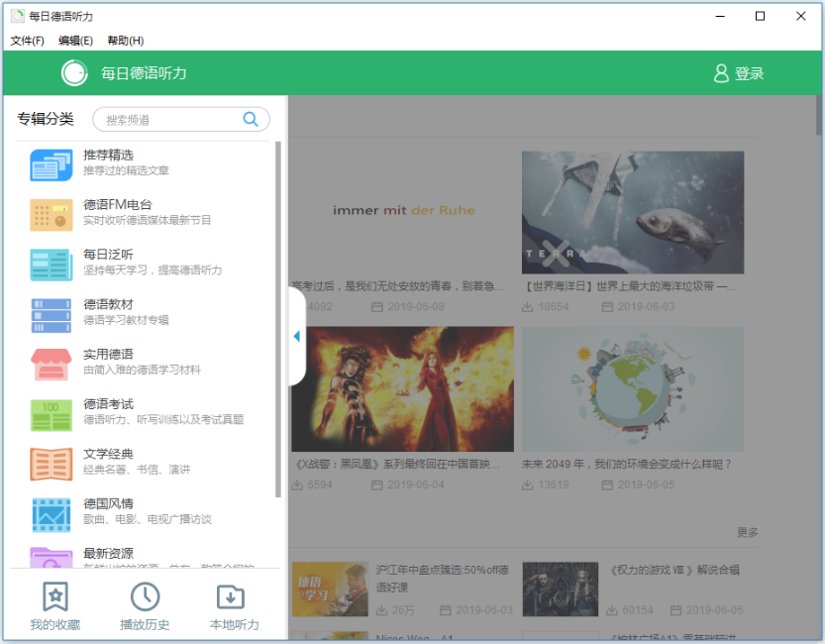This screenshot has width=825, height=644.
Task: Open the 文件 file menu
Action: tap(24, 40)
